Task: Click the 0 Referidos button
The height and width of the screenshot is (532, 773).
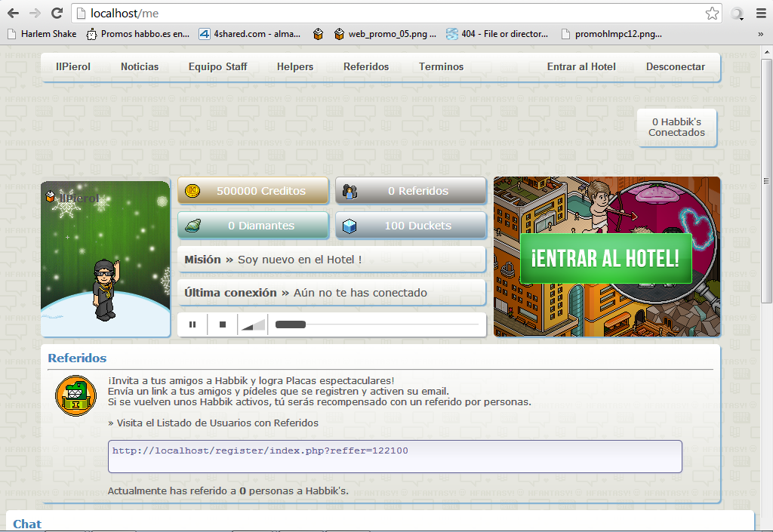Action: coord(411,191)
